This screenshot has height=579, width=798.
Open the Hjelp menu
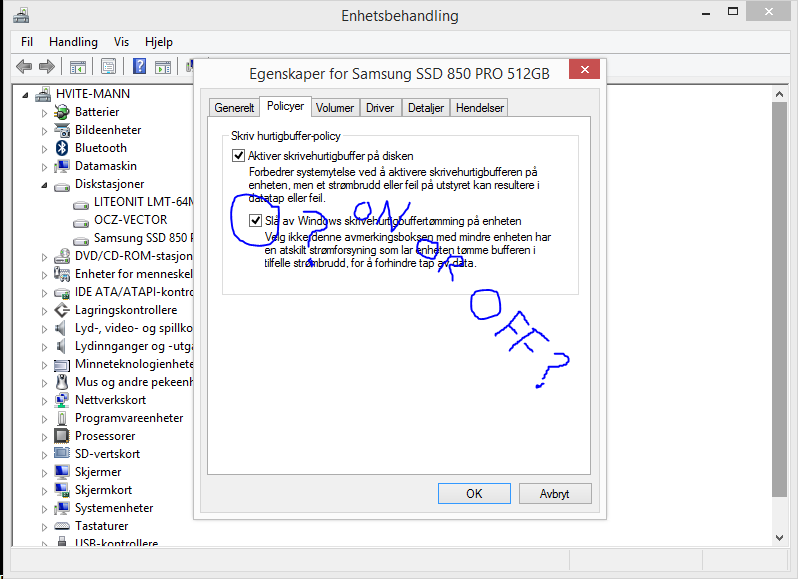point(159,42)
